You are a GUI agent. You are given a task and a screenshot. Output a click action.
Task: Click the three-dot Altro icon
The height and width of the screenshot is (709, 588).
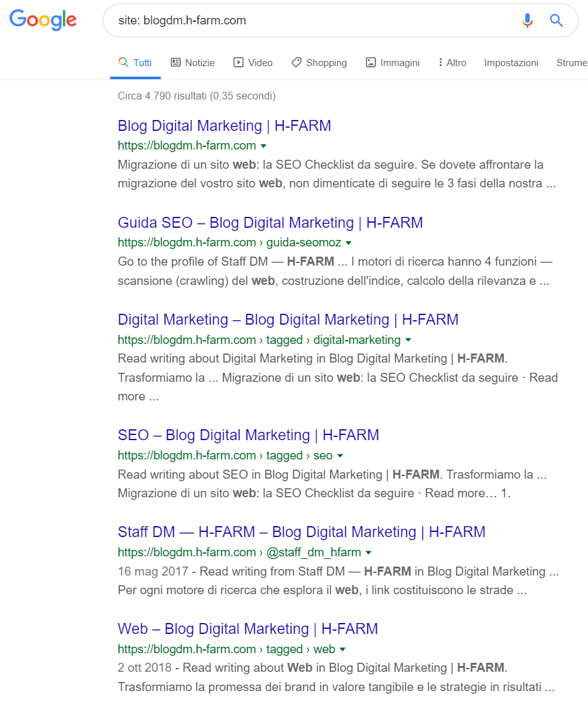[440, 62]
